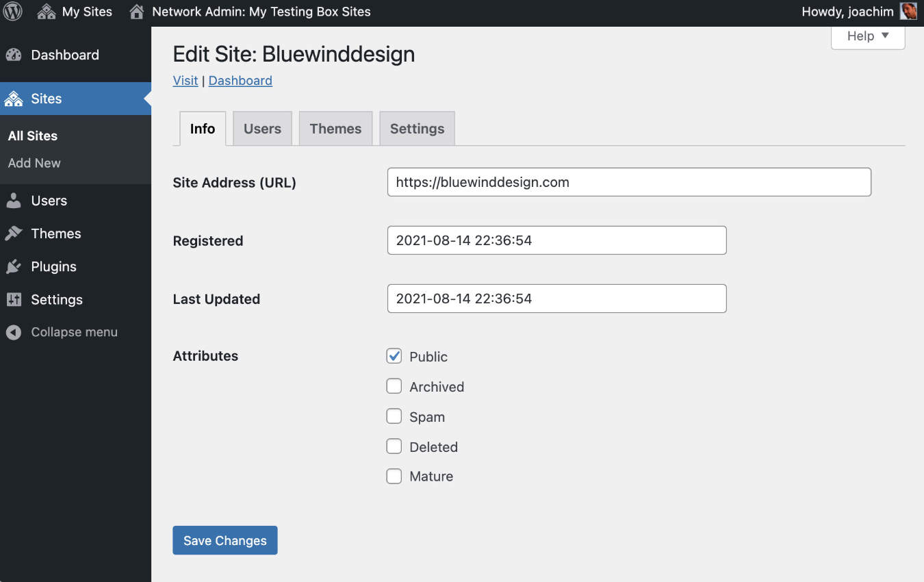Follow the Dashboard link under site title
The image size is (924, 582).
(x=240, y=81)
